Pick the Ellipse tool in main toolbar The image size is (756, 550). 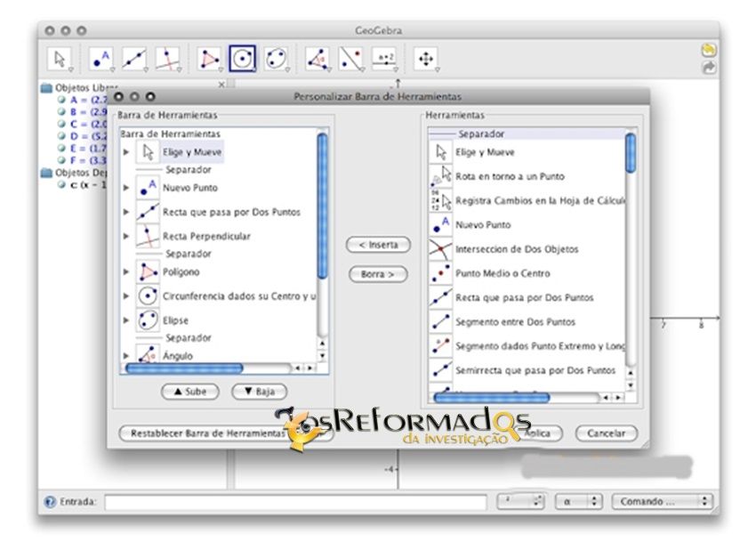(277, 59)
